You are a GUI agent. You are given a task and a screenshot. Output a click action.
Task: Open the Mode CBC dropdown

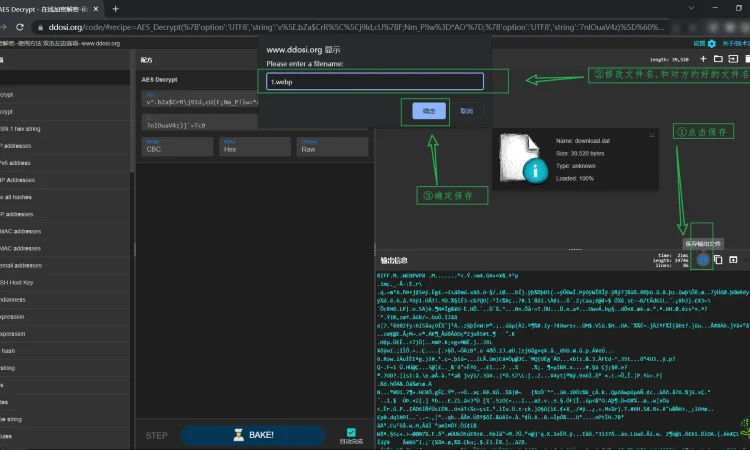pyautogui.click(x=177, y=146)
